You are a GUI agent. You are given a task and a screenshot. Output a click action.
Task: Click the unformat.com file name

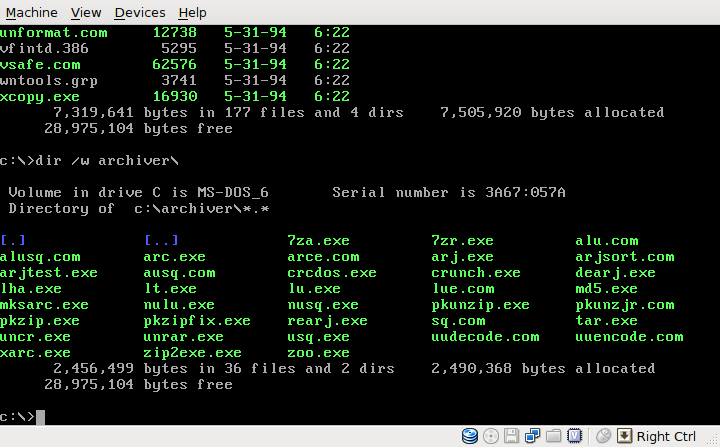54,33
